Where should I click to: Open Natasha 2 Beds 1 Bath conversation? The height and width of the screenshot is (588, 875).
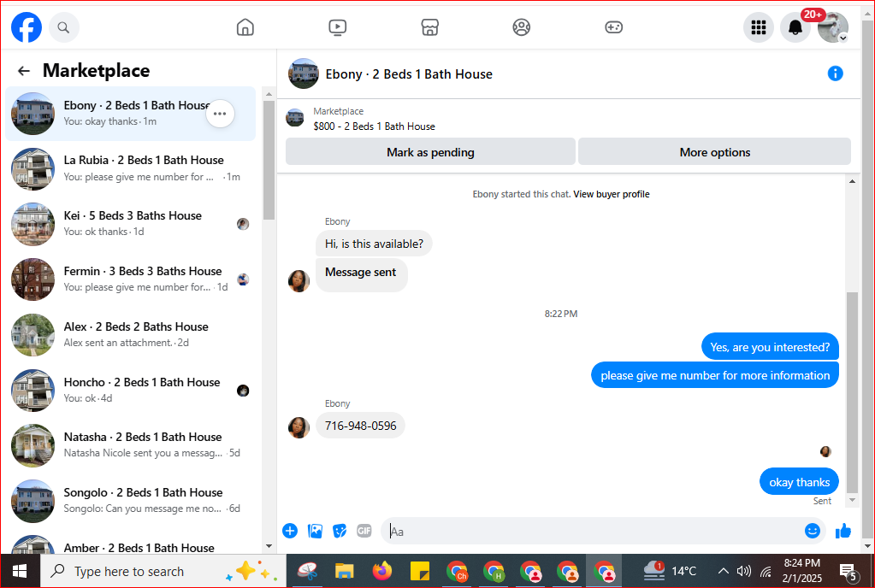pos(131,445)
